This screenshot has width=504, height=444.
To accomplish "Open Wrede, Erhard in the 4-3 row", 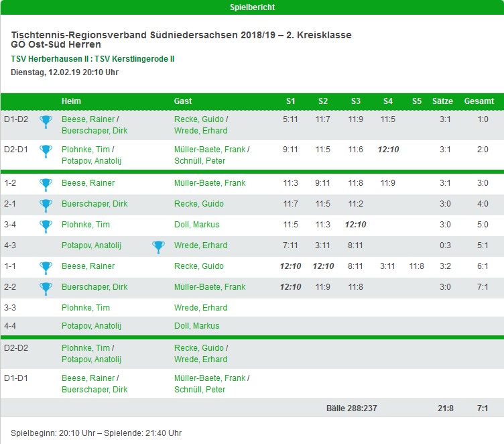I will (200, 245).
